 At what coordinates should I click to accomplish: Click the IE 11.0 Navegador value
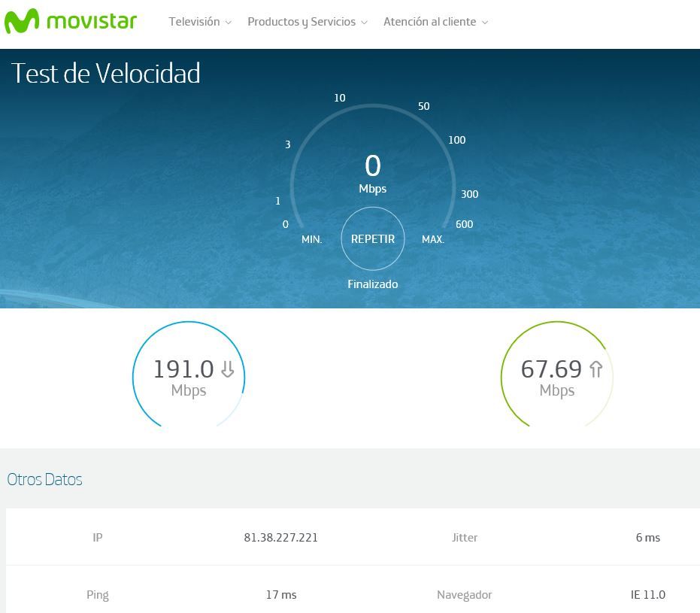point(647,595)
